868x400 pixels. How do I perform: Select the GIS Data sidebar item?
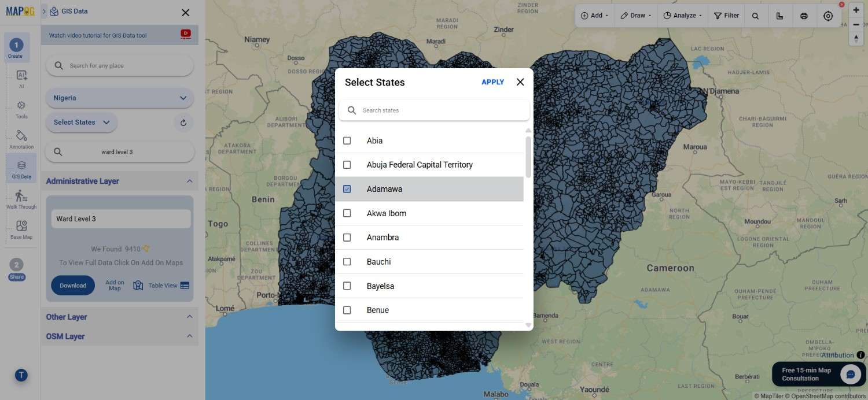(x=21, y=168)
